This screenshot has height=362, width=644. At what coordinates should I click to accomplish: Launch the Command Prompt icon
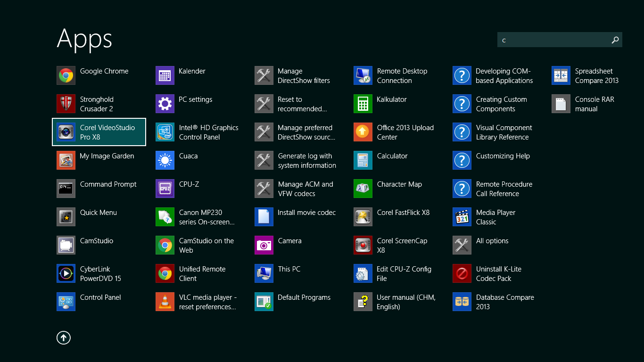tap(66, 189)
